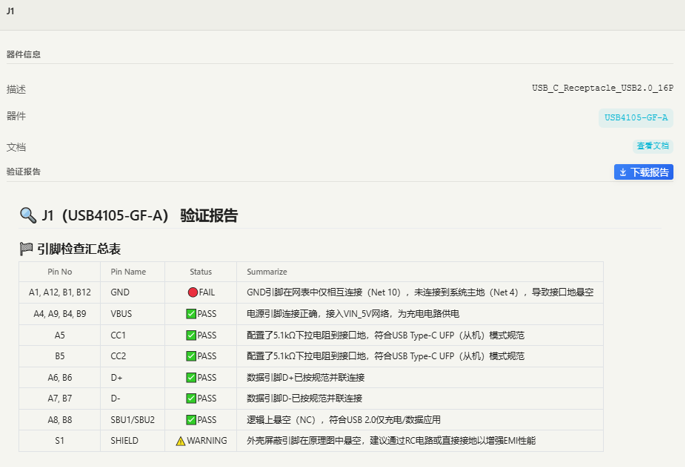
Task: Click the SBU summary mentioning USB 2.0
Action: click(x=343, y=420)
